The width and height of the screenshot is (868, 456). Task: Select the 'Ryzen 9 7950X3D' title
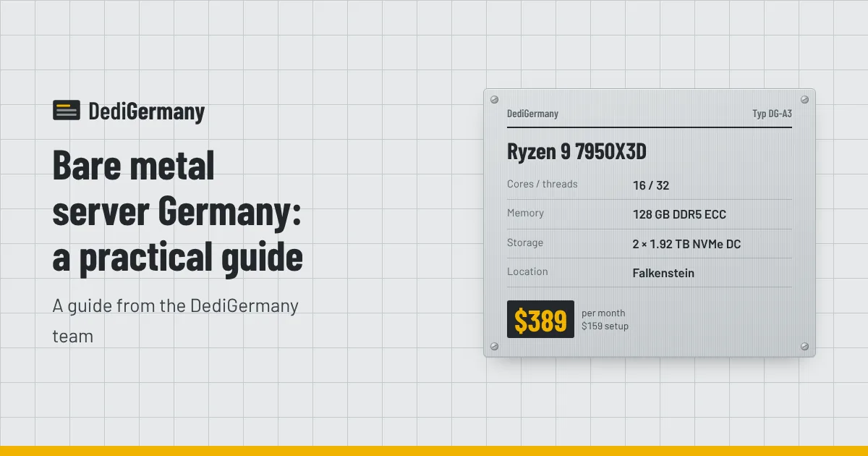pos(576,152)
